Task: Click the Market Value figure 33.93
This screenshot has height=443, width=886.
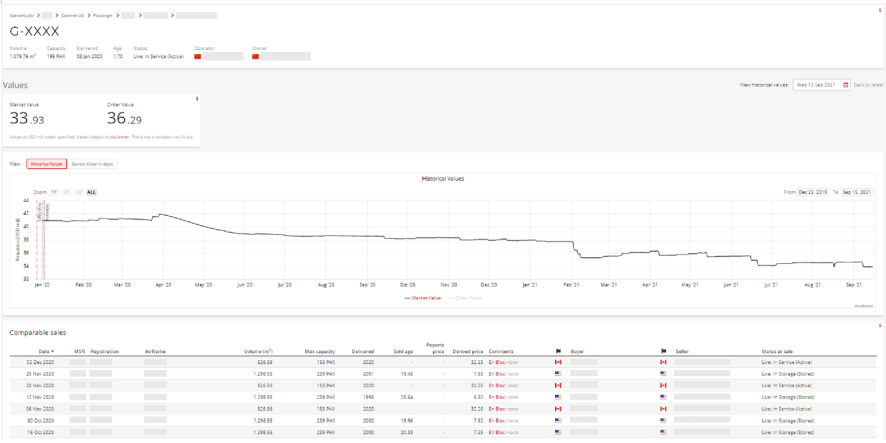Action: click(27, 119)
